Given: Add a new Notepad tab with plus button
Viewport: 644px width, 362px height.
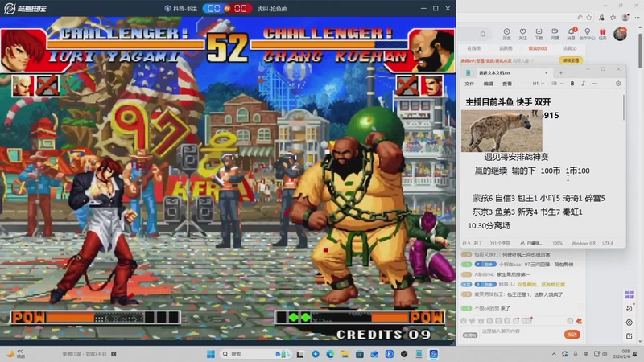Looking at the screenshot, I should pyautogui.click(x=560, y=73).
